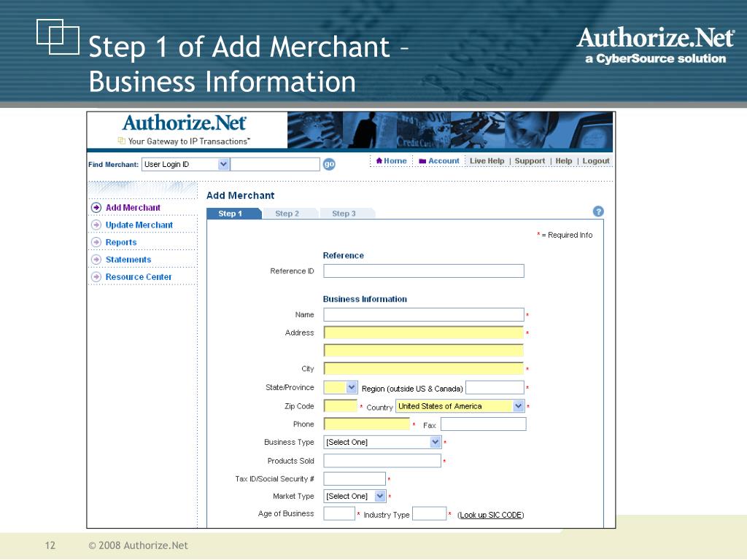Click the arrow icon beside Update Merchant

point(96,225)
